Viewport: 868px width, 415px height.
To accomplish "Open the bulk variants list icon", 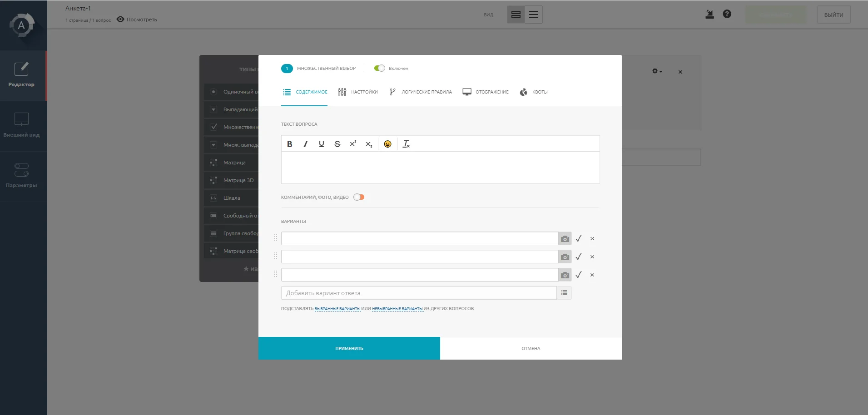I will tap(564, 293).
